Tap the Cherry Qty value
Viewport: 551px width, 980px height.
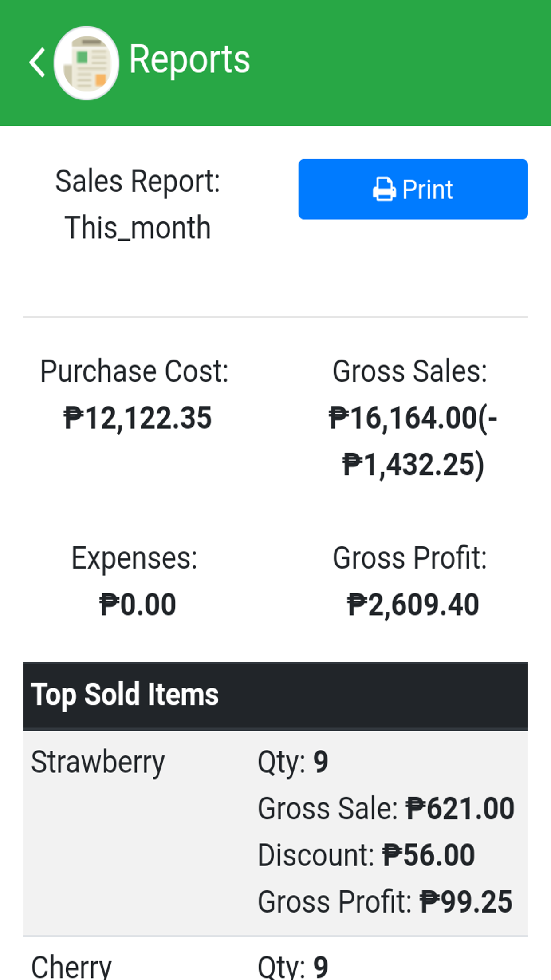[x=320, y=967]
